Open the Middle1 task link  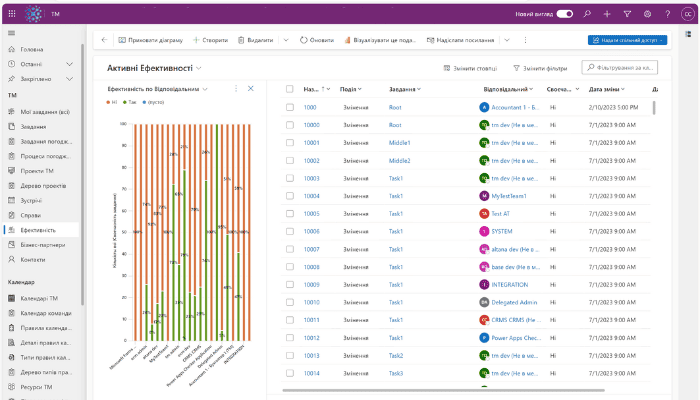point(399,143)
